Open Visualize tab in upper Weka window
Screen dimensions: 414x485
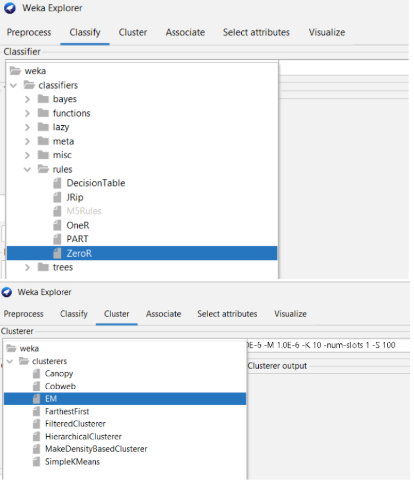[x=327, y=32]
